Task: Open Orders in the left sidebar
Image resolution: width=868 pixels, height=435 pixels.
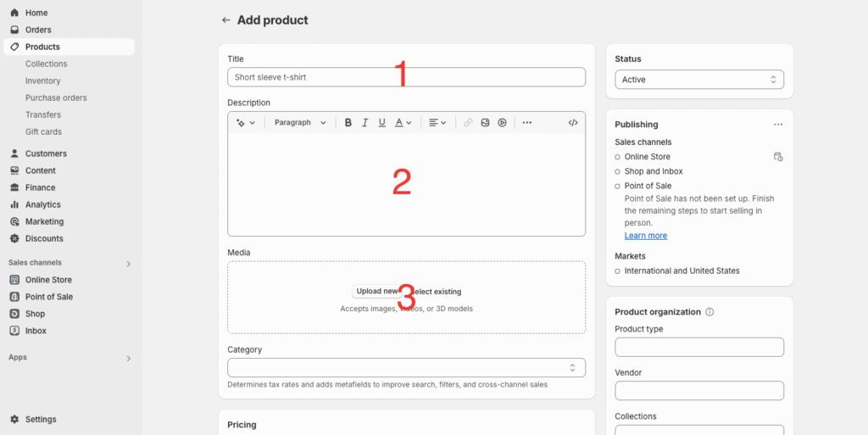Action: coord(38,30)
